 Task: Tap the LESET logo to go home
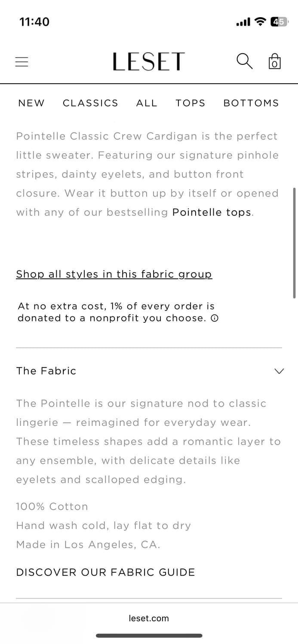click(x=149, y=62)
